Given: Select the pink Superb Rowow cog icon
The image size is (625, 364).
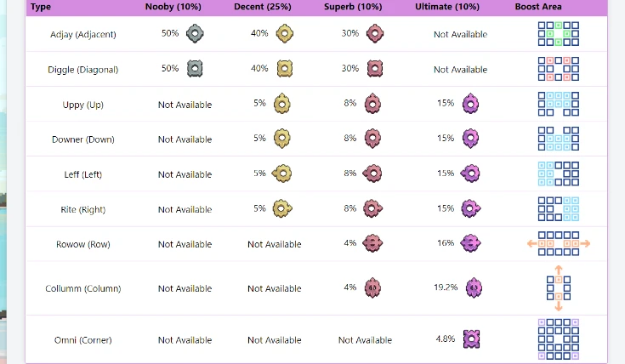Looking at the screenshot, I should (372, 243).
